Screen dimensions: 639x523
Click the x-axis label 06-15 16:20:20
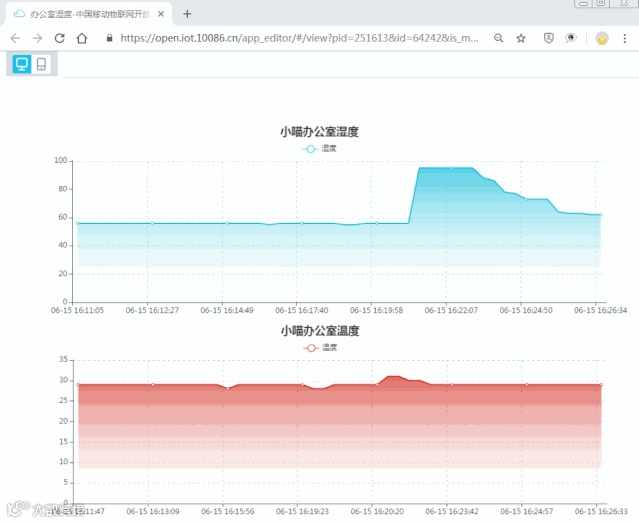pos(377,511)
